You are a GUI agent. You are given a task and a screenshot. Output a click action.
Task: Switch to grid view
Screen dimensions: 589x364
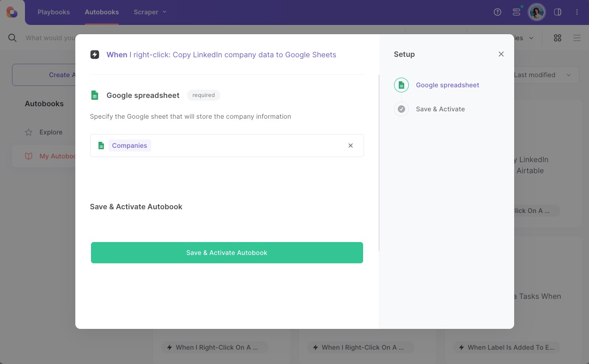tap(558, 38)
